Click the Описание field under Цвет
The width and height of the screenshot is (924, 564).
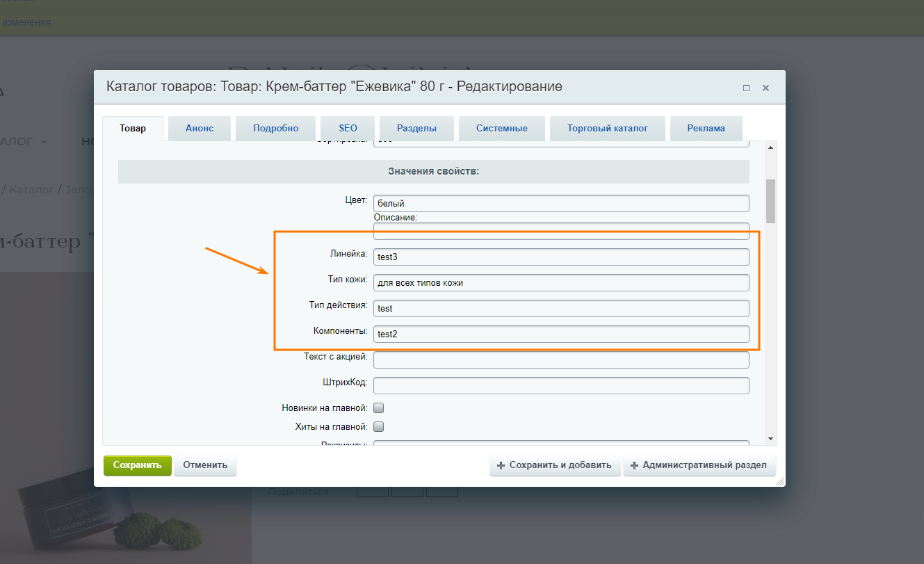(x=562, y=231)
